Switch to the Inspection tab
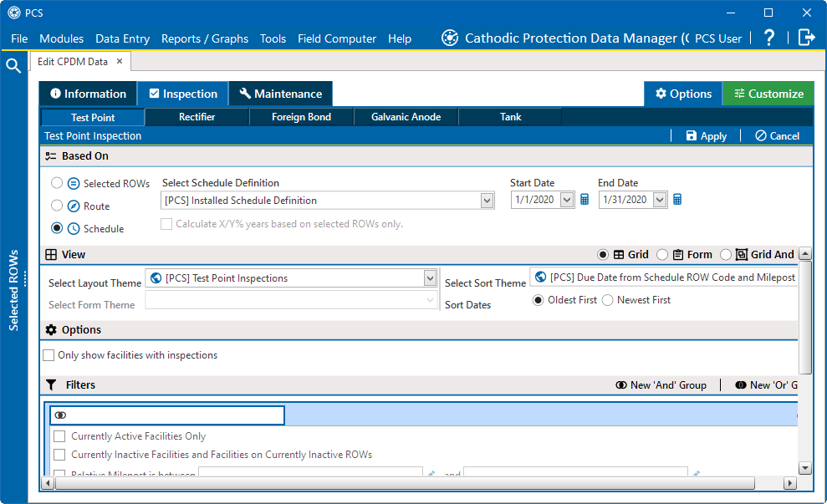The width and height of the screenshot is (827, 504). point(183,94)
